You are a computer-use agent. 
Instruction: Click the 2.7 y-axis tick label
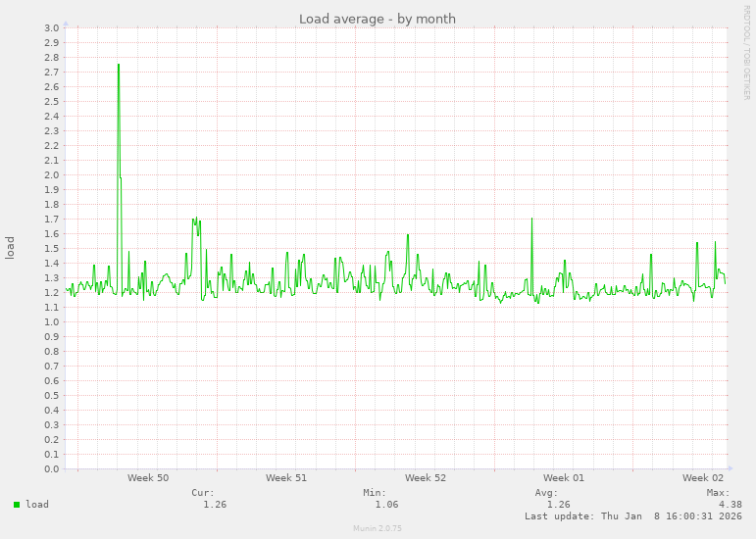(52, 73)
